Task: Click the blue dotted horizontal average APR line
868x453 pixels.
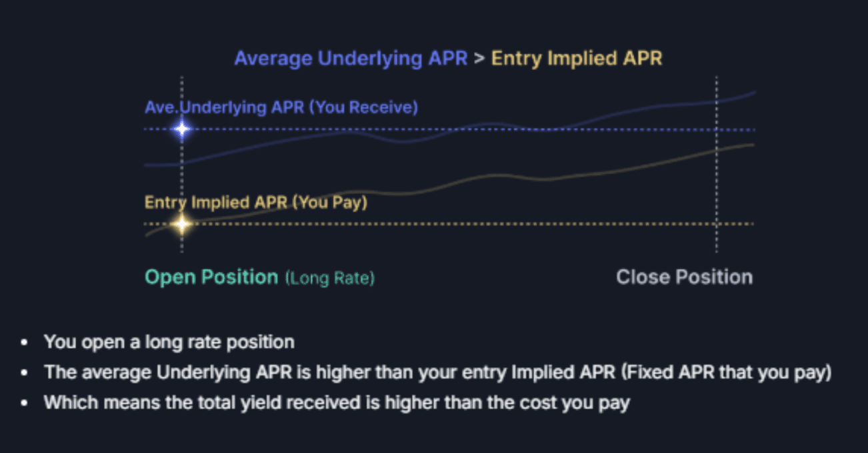Action: (x=467, y=129)
